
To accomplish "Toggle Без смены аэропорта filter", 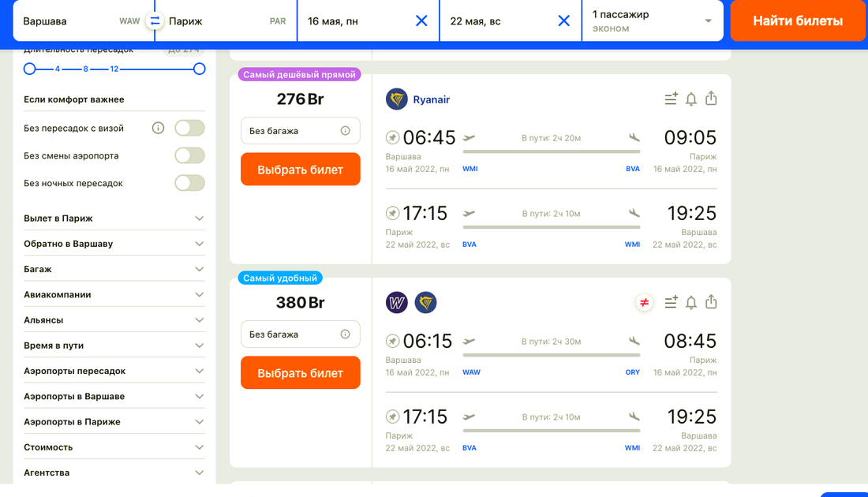I will (189, 155).
